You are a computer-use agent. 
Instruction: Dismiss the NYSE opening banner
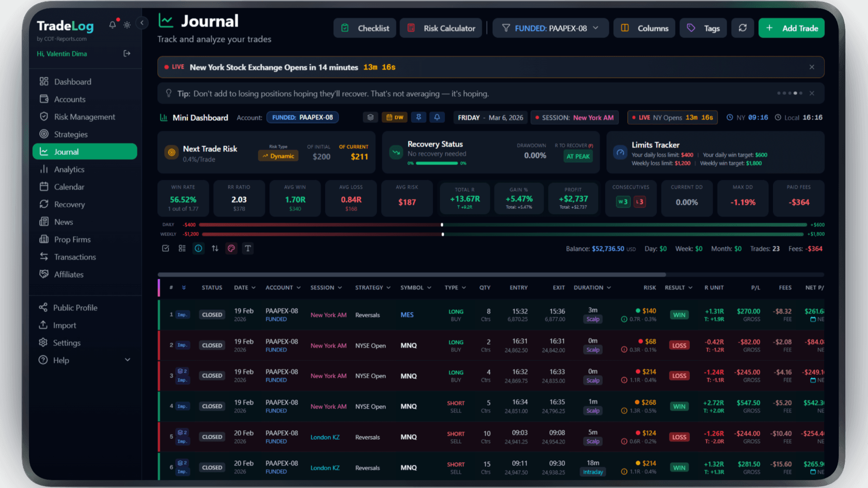812,67
